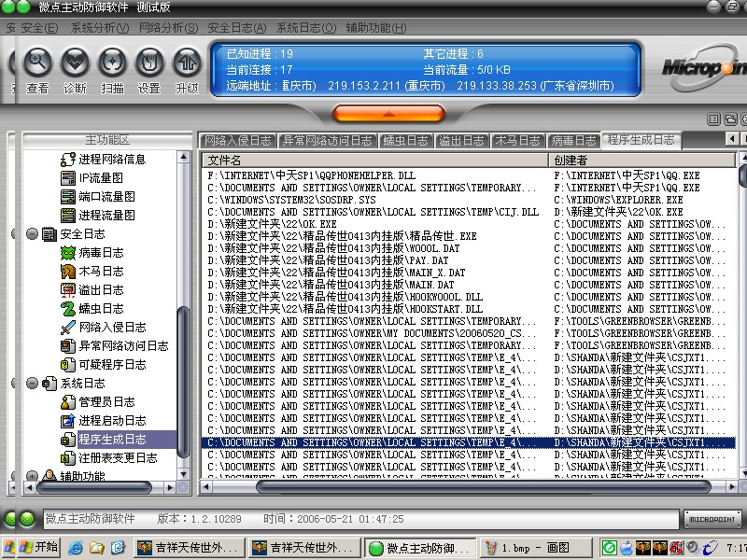This screenshot has width=747, height=560.
Task: Open the quick launch folder icon
Action: point(97,548)
